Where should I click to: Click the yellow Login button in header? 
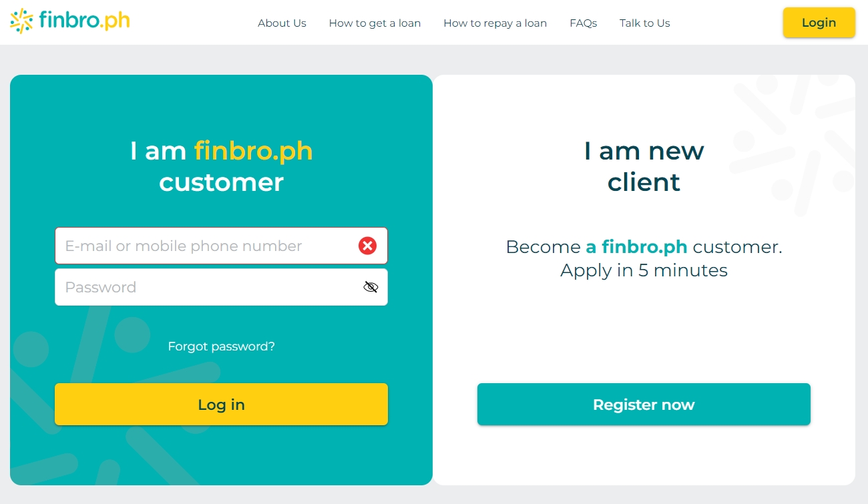pos(819,22)
